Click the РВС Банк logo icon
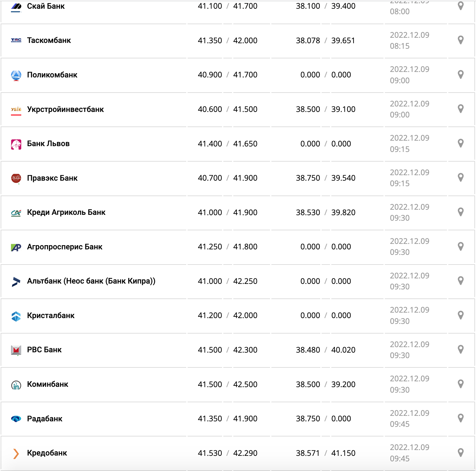 pyautogui.click(x=16, y=350)
